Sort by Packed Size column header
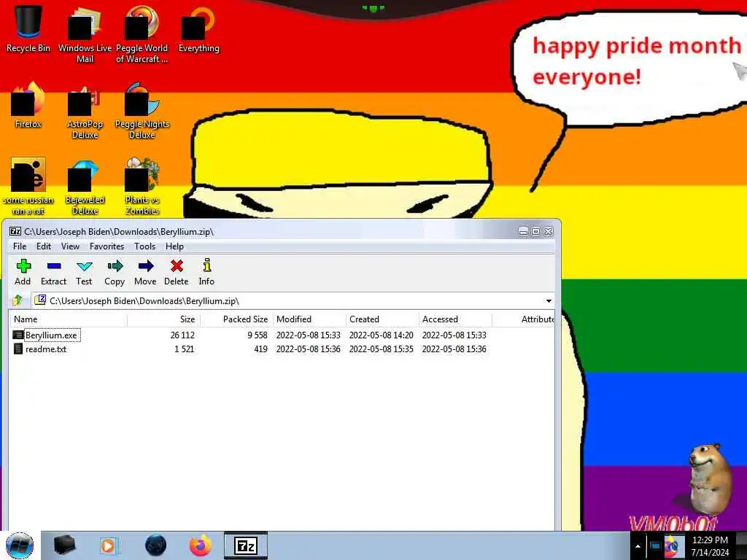This screenshot has height=560, width=747. click(236, 319)
